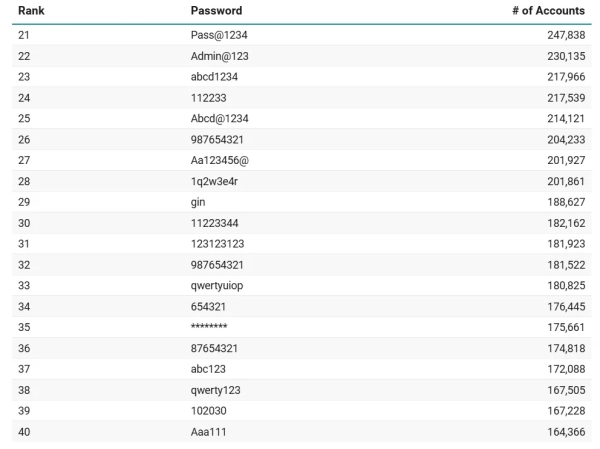This screenshot has width=600, height=449.
Task: Click the Rank column header
Action: click(30, 11)
